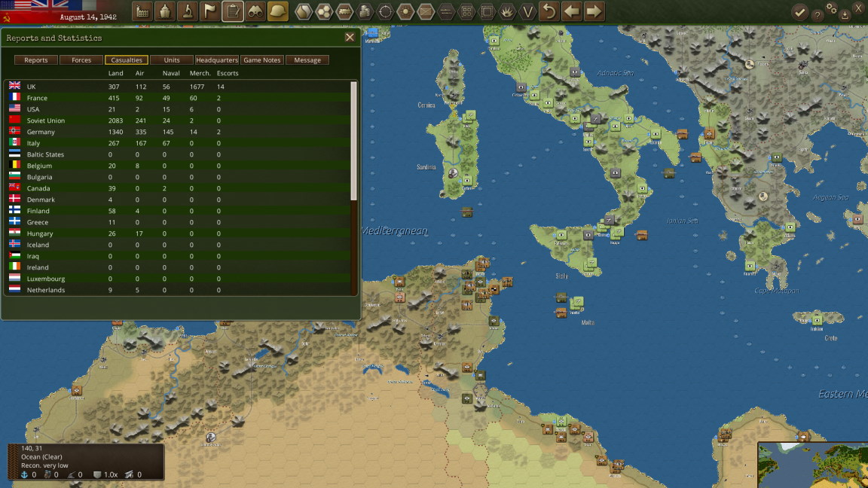Screen dimensions: 868x488
Task: Click the V hexagon icon
Action: (x=527, y=11)
